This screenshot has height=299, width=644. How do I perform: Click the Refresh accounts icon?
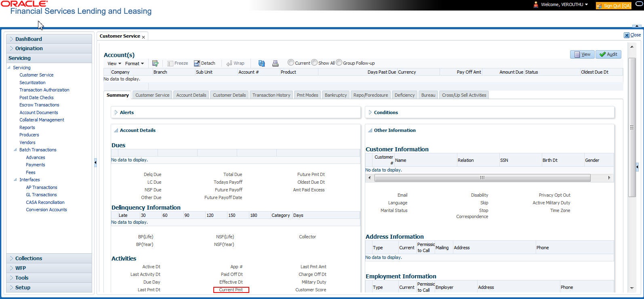click(262, 64)
